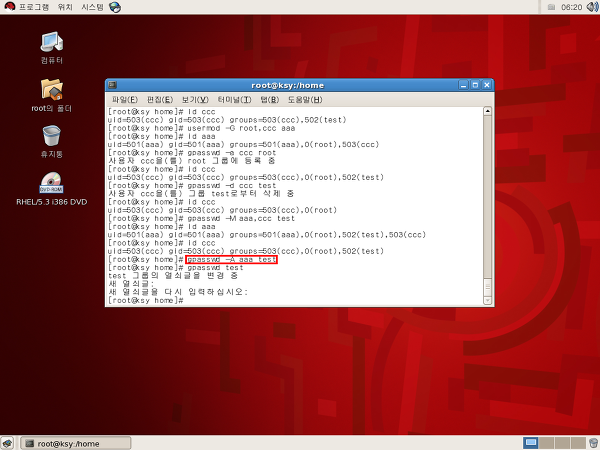This screenshot has height=450, width=600.
Task: Click the terminal scrollbar down arrow
Action: coord(488,301)
